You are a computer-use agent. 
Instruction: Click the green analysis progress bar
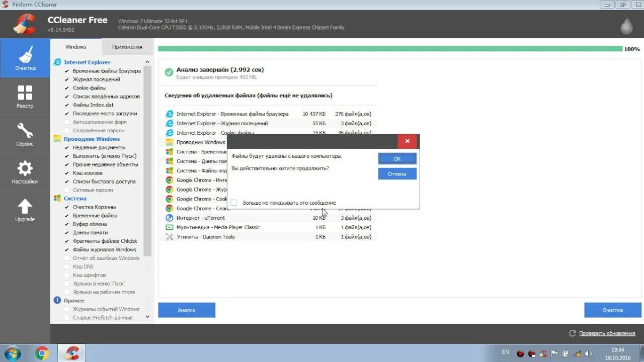point(387,49)
